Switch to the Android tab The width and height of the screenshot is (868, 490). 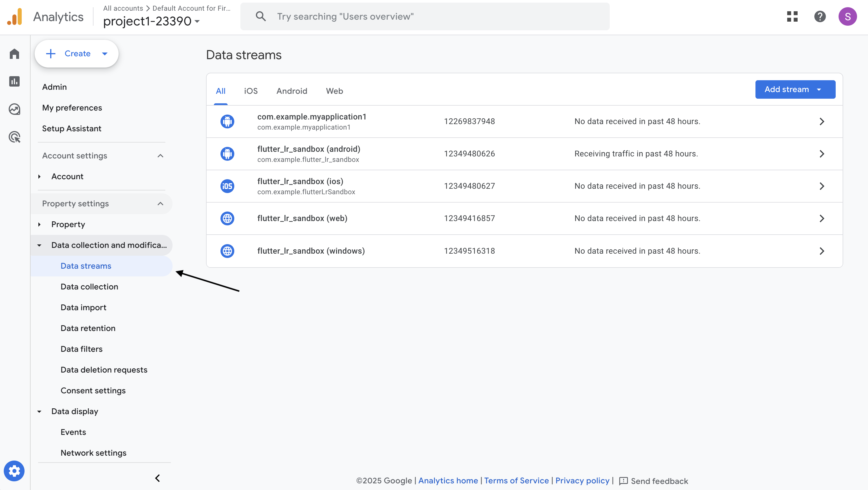(x=292, y=91)
